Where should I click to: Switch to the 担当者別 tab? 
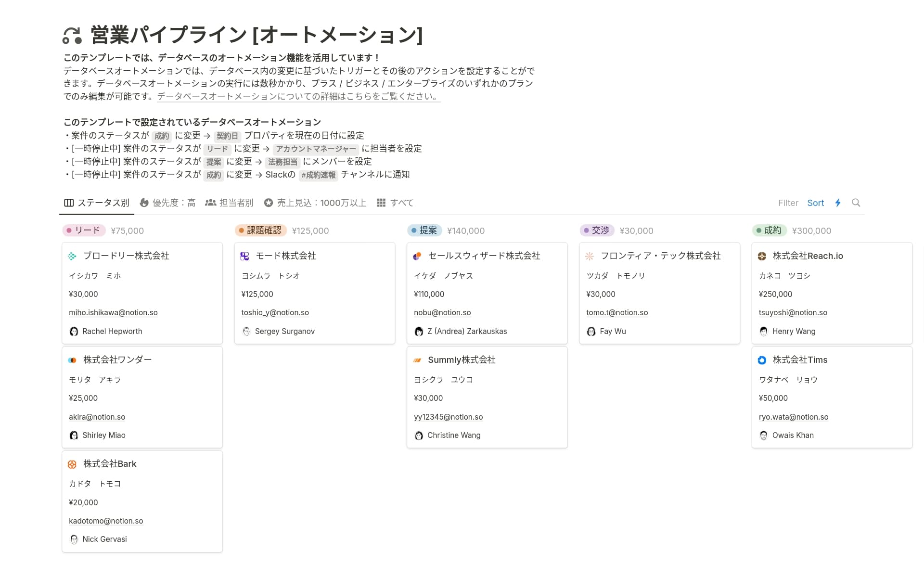point(236,203)
